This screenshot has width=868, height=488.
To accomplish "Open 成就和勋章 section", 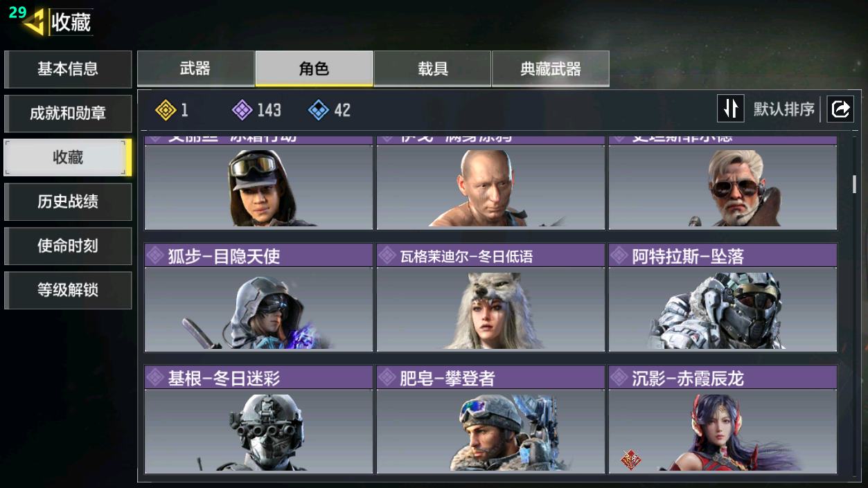I will [x=68, y=114].
